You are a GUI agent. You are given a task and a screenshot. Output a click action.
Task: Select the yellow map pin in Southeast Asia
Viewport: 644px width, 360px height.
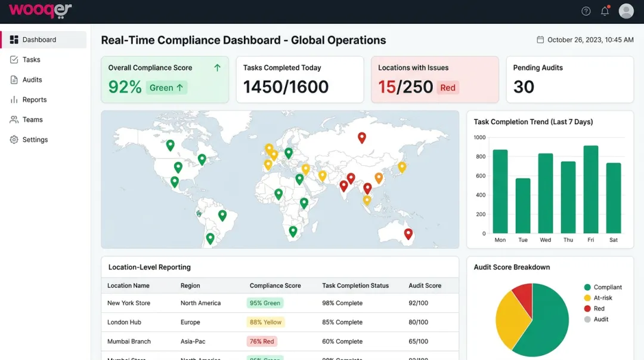pyautogui.click(x=367, y=200)
